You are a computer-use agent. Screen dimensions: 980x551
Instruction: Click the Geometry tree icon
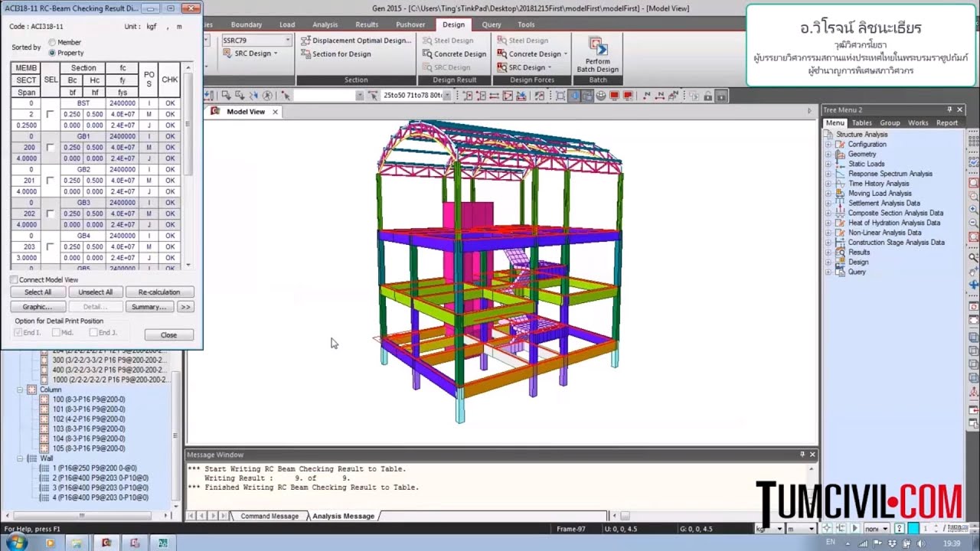841,154
